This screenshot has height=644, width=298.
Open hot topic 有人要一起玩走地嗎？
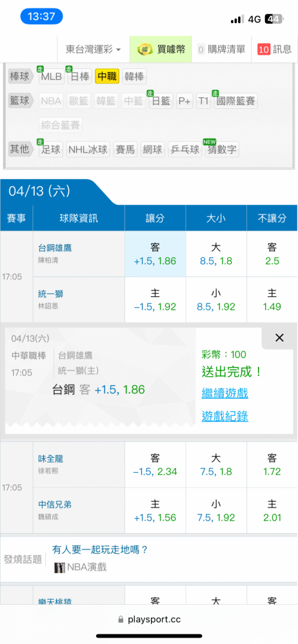tap(100, 549)
